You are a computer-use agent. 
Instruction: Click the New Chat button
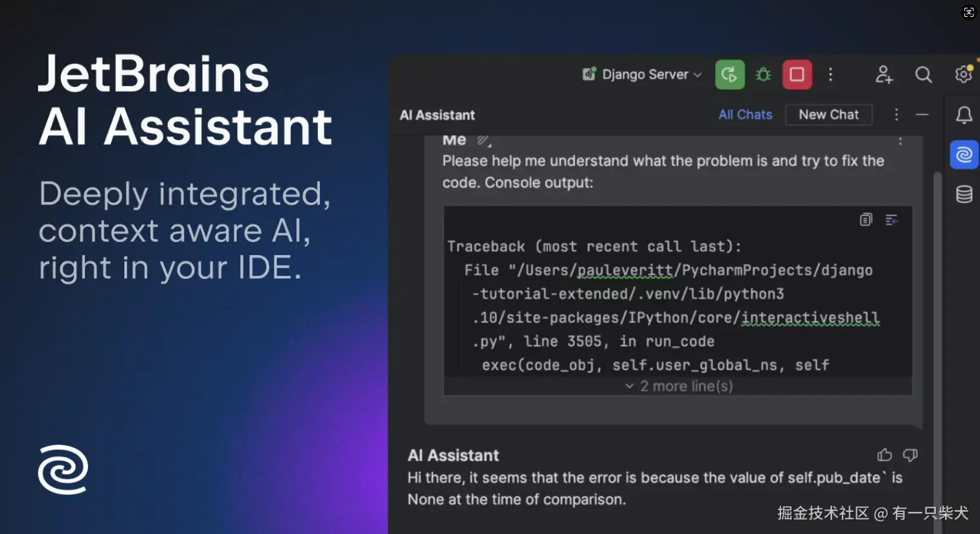(x=828, y=115)
